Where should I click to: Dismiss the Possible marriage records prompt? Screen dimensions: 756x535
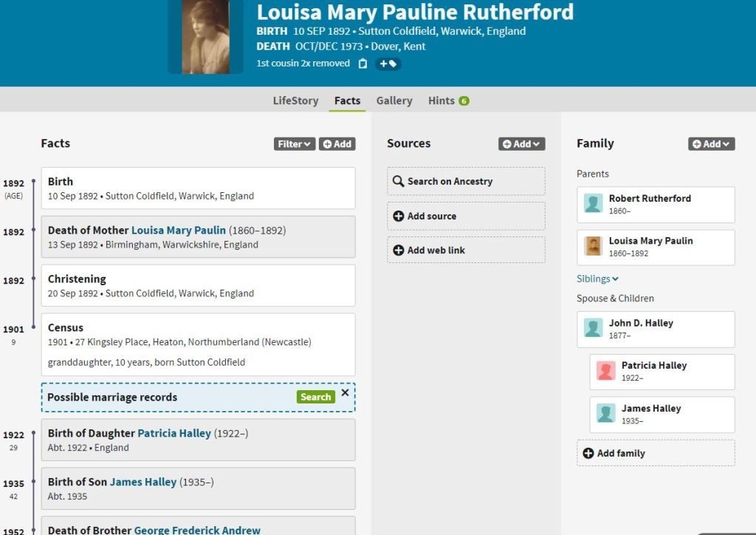tap(345, 393)
